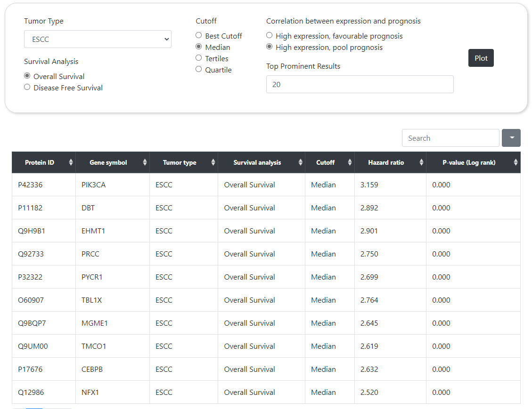Select the Overall Survival radio button
This screenshot has width=532, height=409.
(x=27, y=76)
